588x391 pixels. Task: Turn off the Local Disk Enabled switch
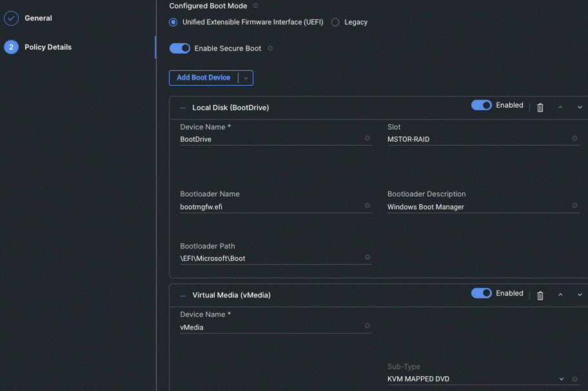point(482,105)
